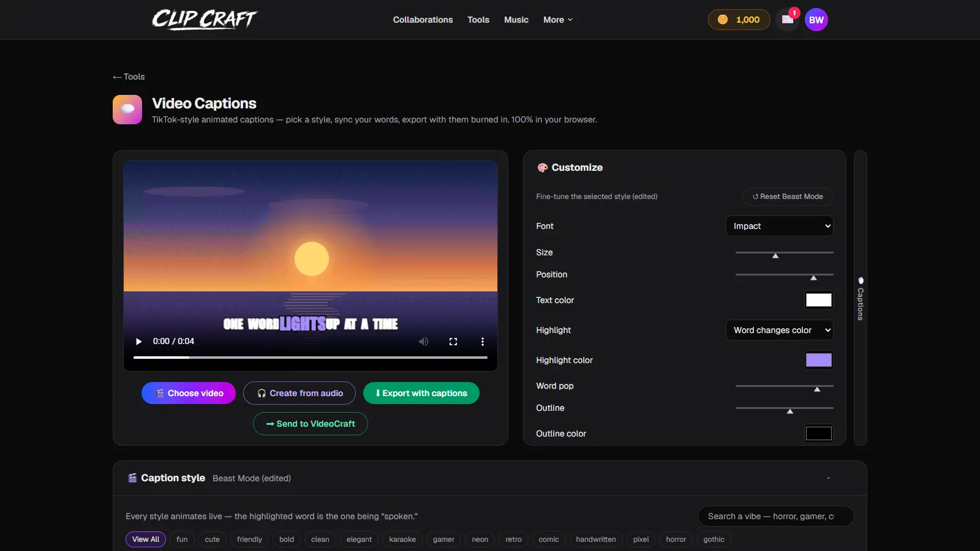Filter styles by friendly
This screenshot has width=980, height=551.
249,539
